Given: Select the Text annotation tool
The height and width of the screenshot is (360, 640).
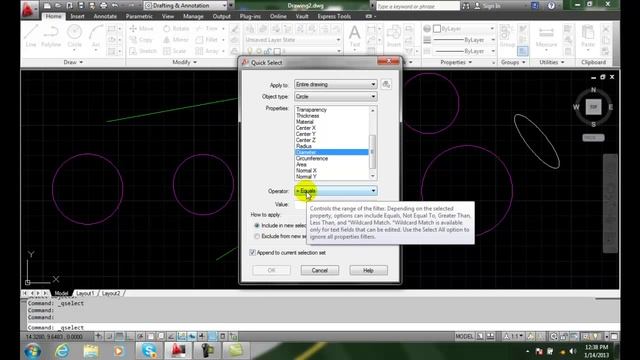Looking at the screenshot, I should point(355,36).
